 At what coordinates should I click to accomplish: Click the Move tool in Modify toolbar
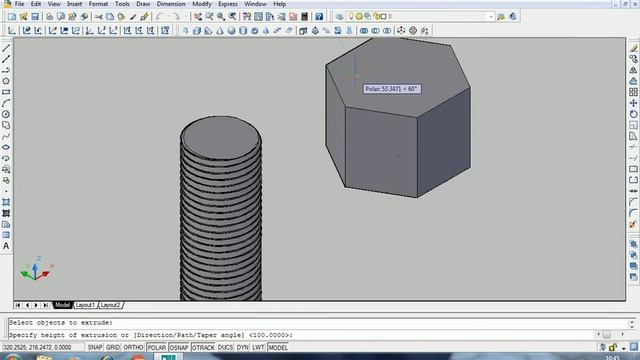coord(633,103)
